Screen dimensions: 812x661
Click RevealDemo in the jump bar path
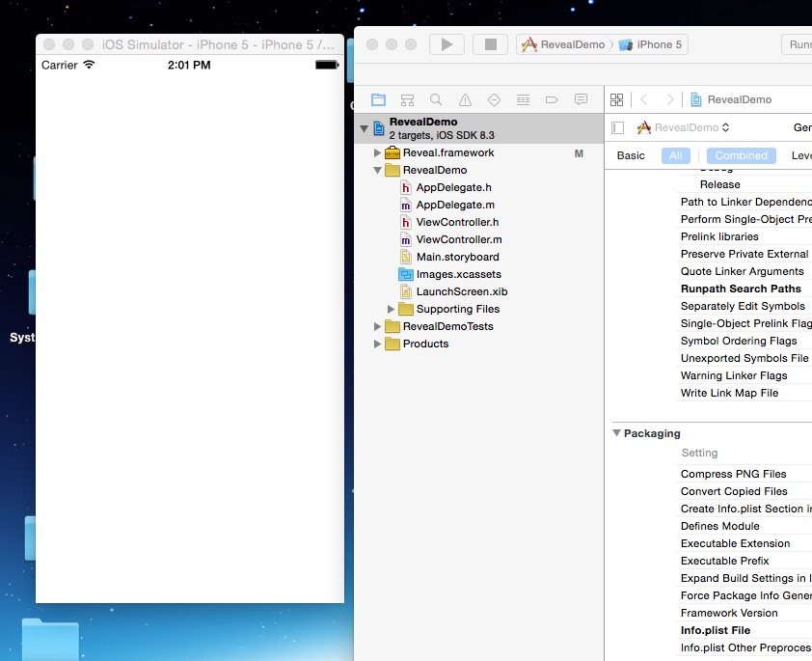pyautogui.click(x=731, y=99)
